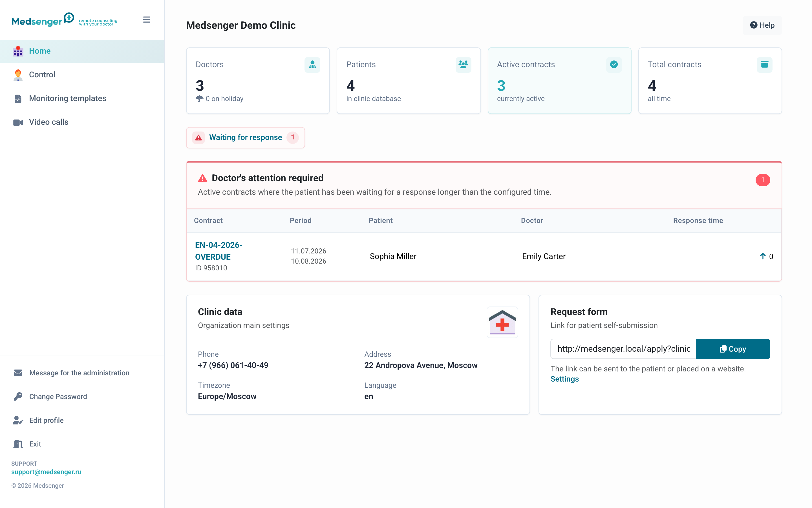Click the Waiting for response filter button
Viewport: 812px width, 508px height.
point(246,137)
